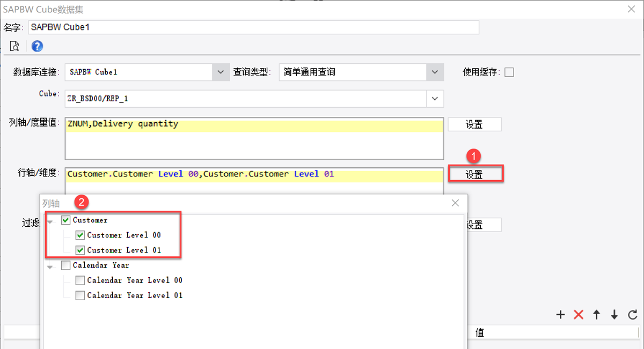Click the 名字 text field

click(253, 27)
